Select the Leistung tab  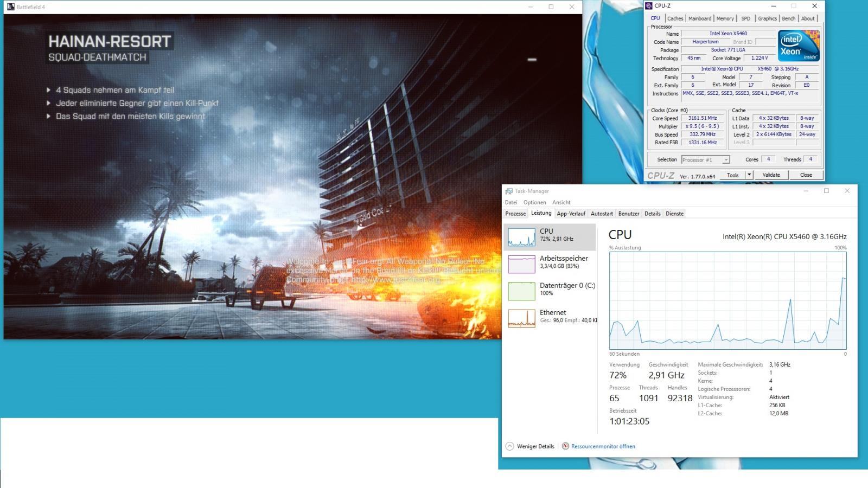click(x=541, y=213)
